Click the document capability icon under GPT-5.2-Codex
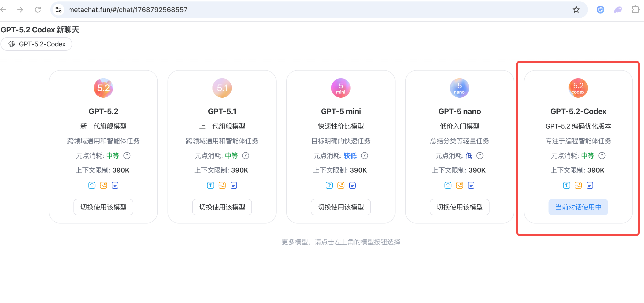This screenshot has height=303, width=644. tap(590, 185)
